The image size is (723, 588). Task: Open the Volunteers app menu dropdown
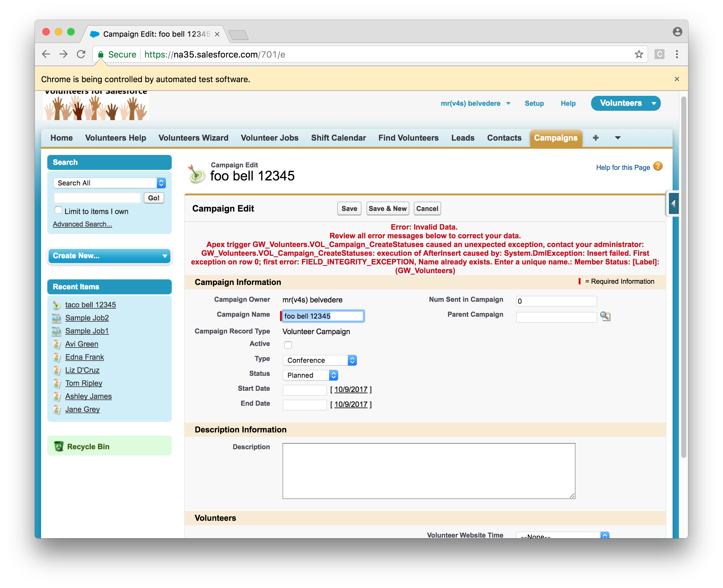tap(654, 103)
